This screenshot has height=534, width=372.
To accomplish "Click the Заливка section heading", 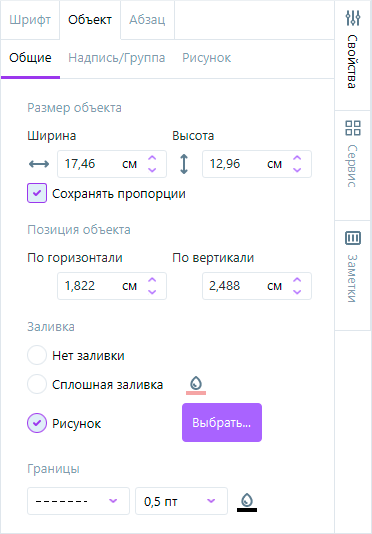I will 51,327.
